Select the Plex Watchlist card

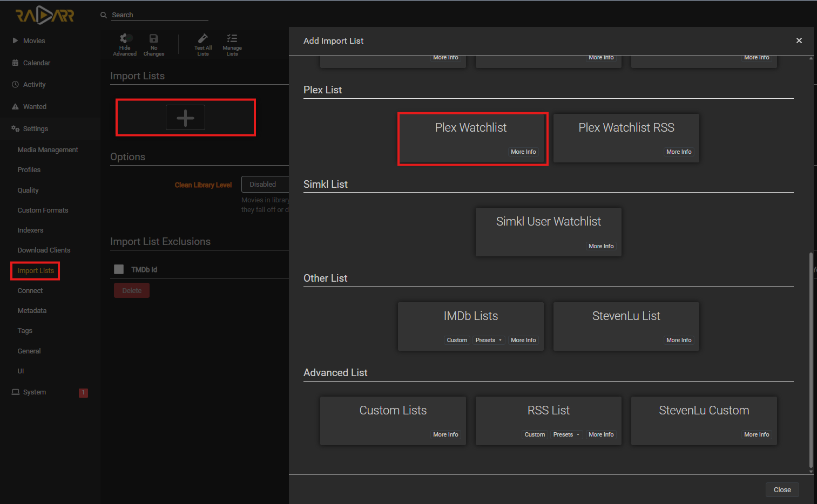[471, 138]
